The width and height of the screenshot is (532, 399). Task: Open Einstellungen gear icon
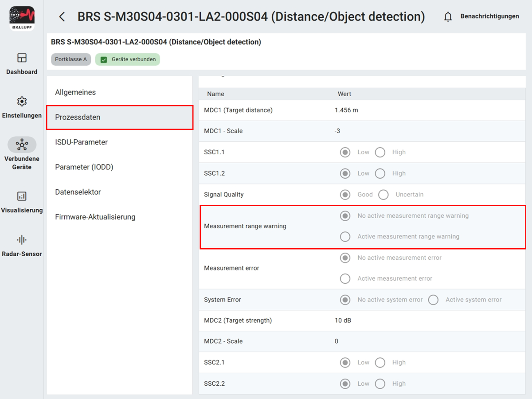pos(22,102)
